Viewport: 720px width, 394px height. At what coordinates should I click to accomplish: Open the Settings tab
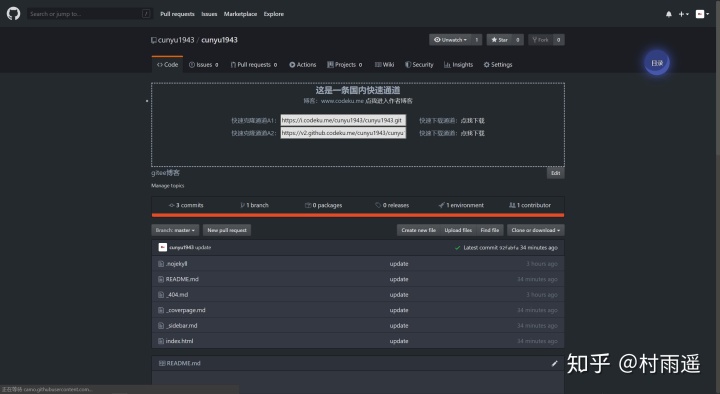tap(498, 65)
